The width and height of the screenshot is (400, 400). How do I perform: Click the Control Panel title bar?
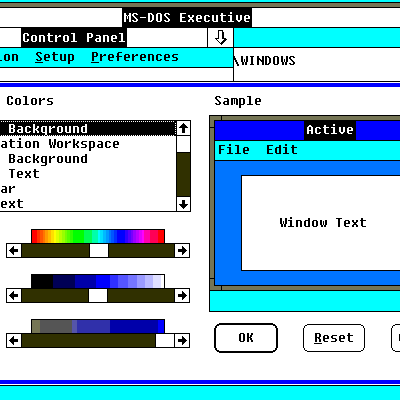coord(103,37)
